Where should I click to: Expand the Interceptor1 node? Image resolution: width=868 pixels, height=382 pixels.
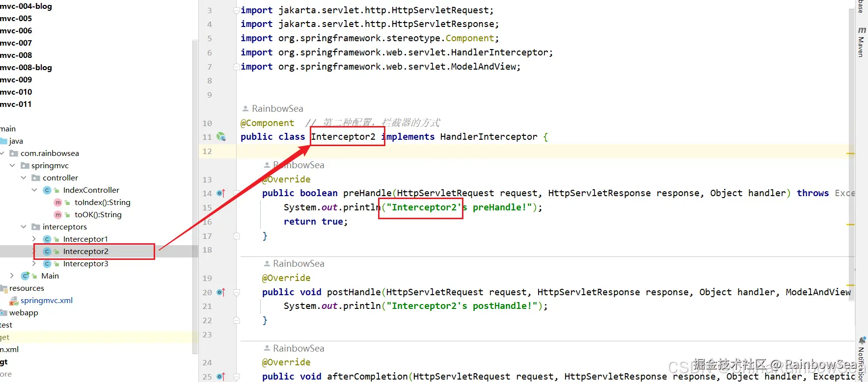[34, 239]
